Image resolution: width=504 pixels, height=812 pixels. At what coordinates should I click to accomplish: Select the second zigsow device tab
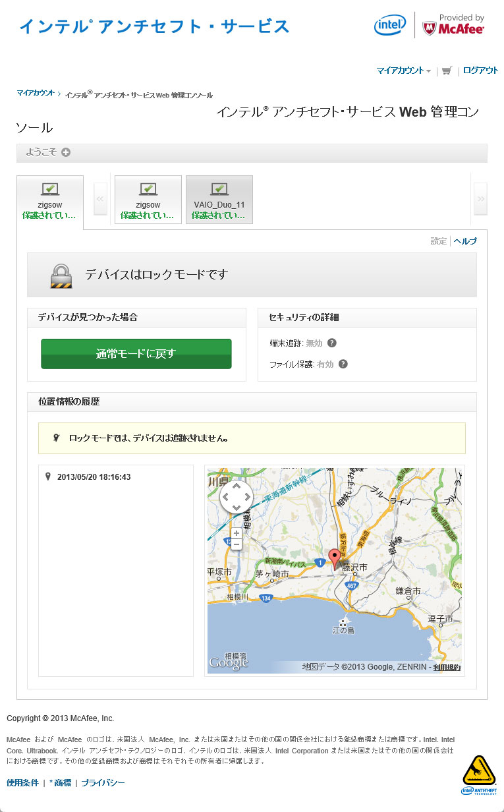pos(148,200)
